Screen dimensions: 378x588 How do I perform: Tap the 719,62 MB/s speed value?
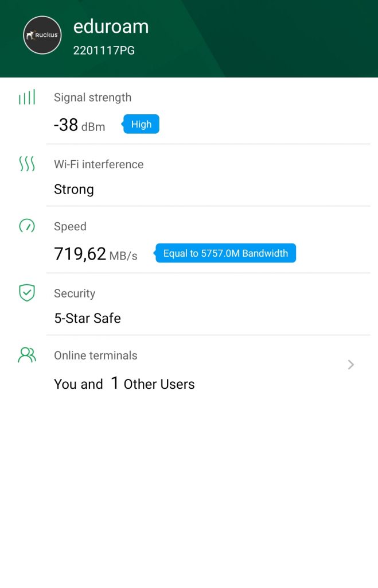tap(96, 254)
